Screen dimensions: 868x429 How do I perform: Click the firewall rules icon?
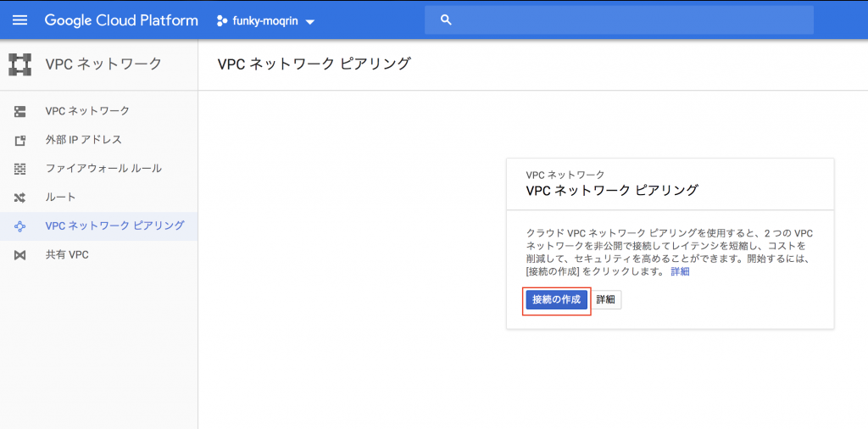coord(20,169)
